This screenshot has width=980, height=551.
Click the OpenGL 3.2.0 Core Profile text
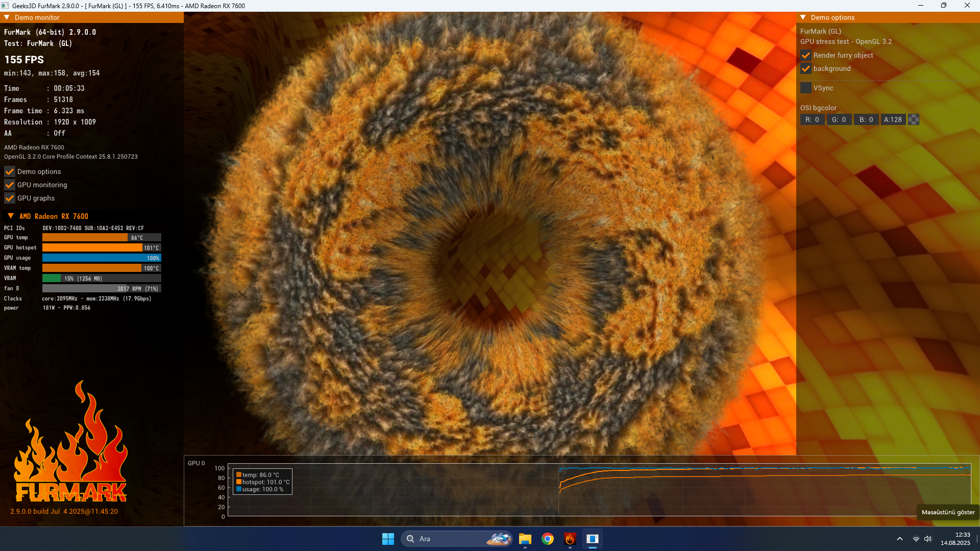[71, 157]
